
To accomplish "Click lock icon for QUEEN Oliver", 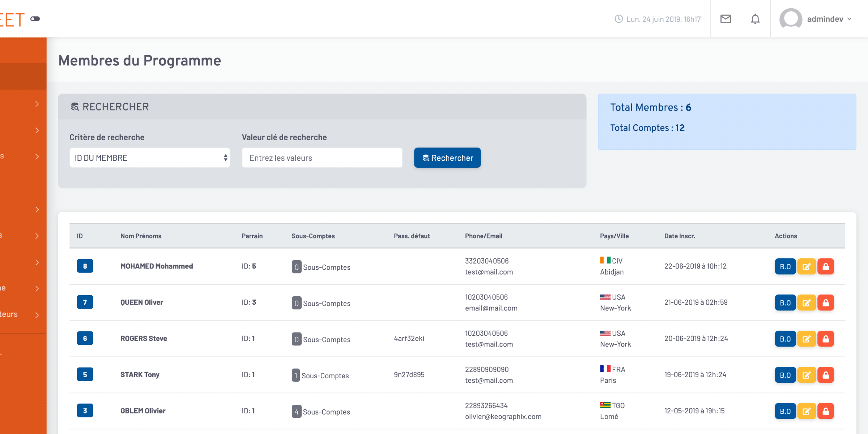I will (826, 303).
